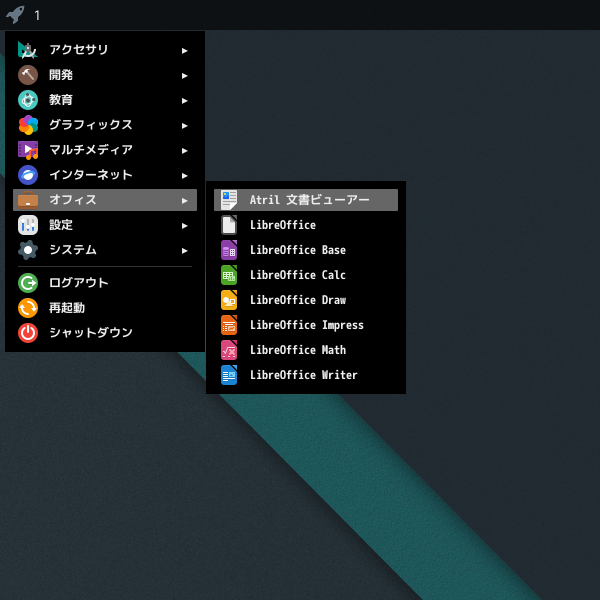Click the 教育 category icon

28,100
